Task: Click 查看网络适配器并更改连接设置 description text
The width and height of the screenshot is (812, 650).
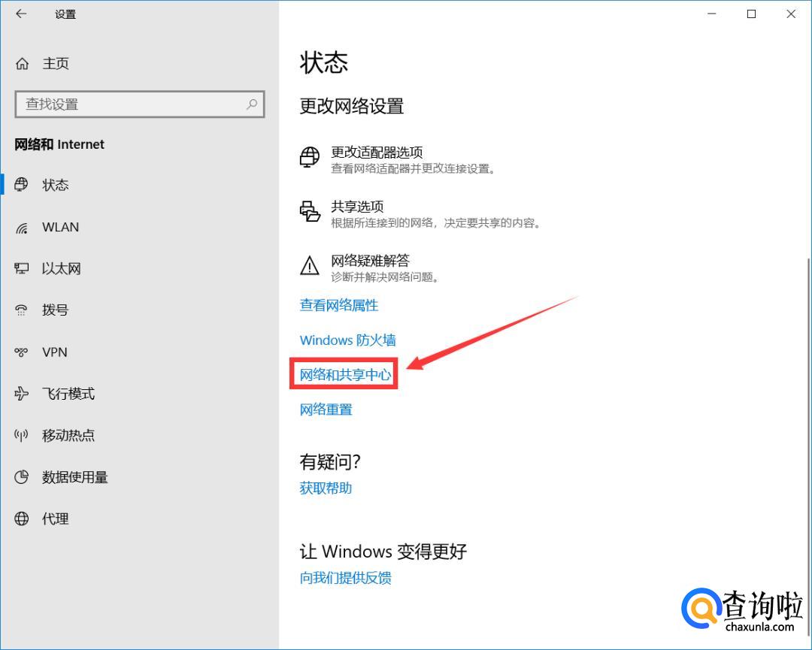Action: click(412, 169)
